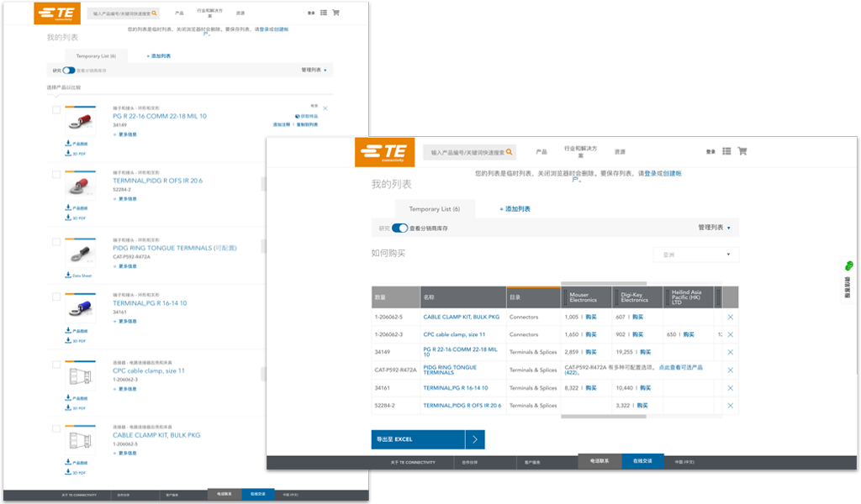Click the 产品图纸 download icon for PG R 22-16

(x=67, y=144)
